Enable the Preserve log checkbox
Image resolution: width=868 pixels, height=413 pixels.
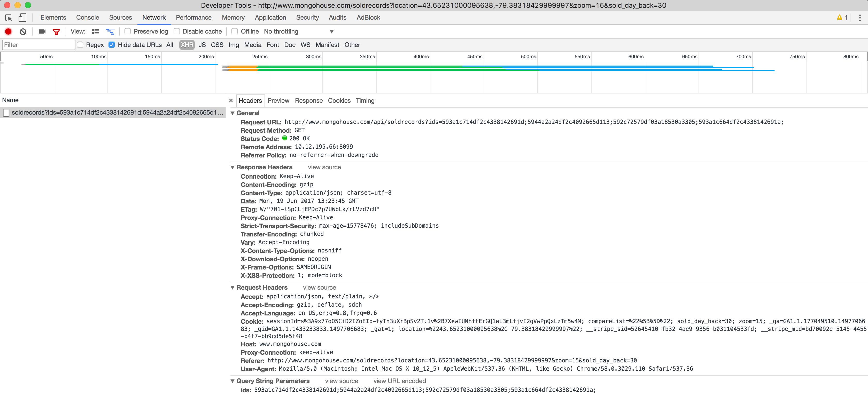click(128, 31)
